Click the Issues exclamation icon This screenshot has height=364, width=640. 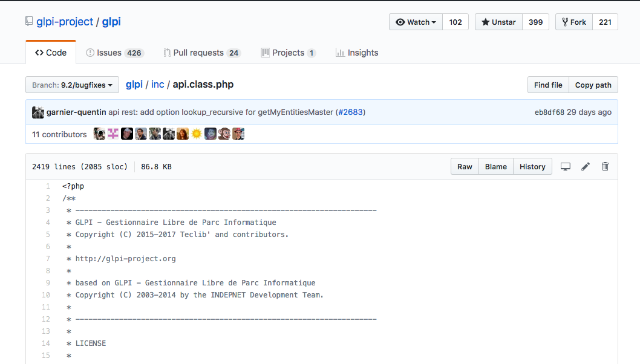[90, 53]
